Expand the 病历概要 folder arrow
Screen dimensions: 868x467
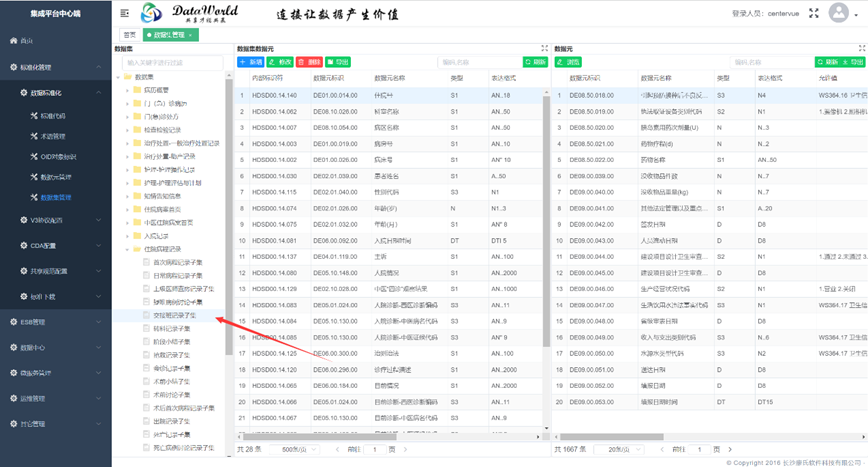[127, 90]
